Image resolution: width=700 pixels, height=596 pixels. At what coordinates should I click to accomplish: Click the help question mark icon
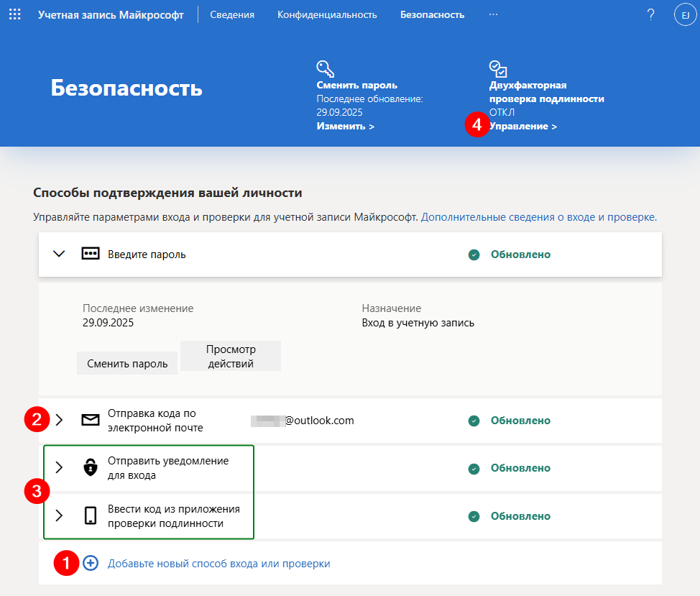coord(651,14)
